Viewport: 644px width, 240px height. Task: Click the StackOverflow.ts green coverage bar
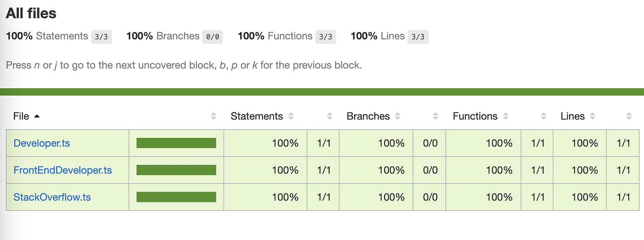tap(176, 197)
